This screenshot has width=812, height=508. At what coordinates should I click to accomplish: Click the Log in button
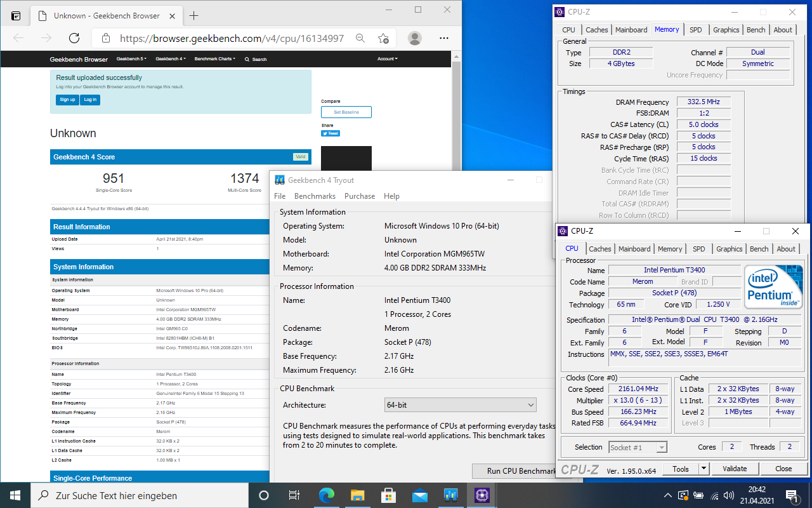point(90,100)
